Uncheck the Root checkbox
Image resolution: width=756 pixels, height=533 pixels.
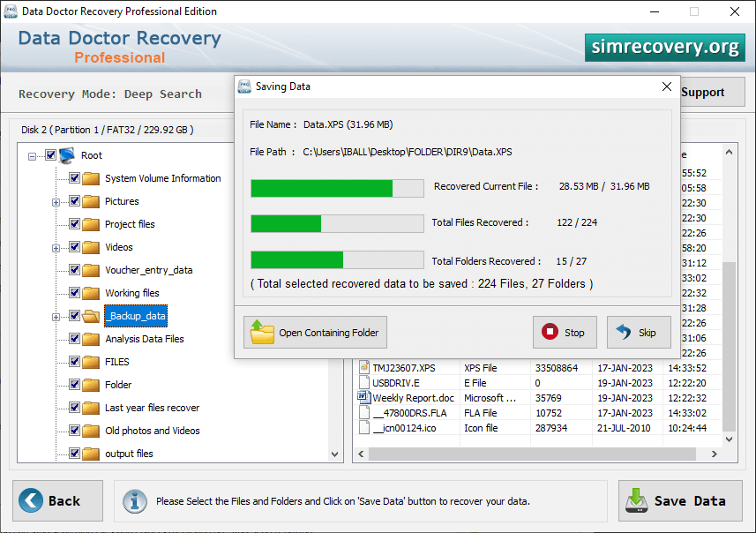click(x=50, y=154)
